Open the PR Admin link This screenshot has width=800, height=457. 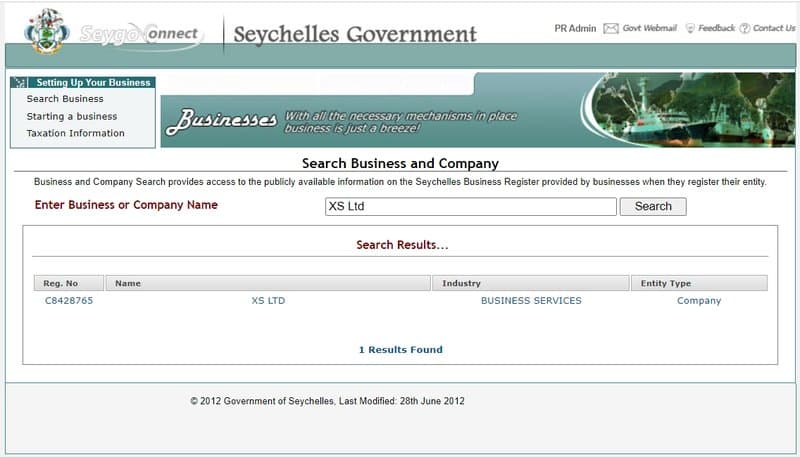[x=575, y=29]
